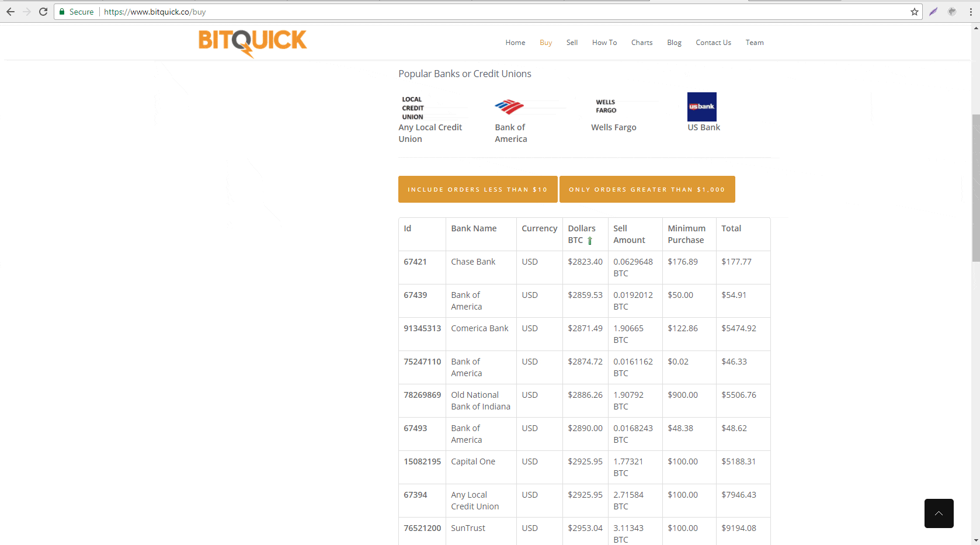Select order id 67493
The height and width of the screenshot is (545, 980).
pyautogui.click(x=415, y=428)
